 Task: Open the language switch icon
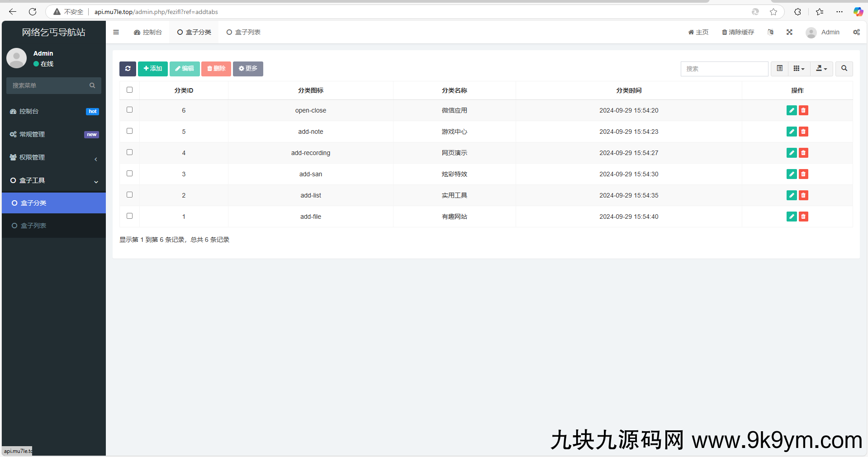tap(770, 32)
